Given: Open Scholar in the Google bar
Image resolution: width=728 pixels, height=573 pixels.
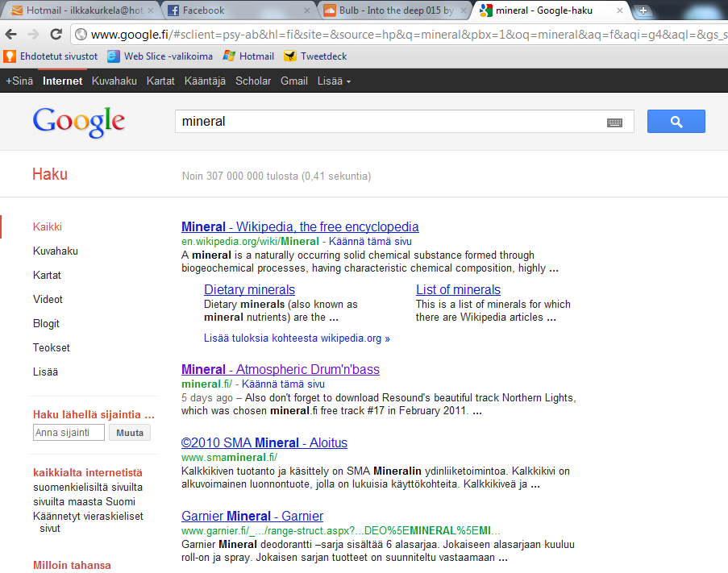Looking at the screenshot, I should click(253, 81).
